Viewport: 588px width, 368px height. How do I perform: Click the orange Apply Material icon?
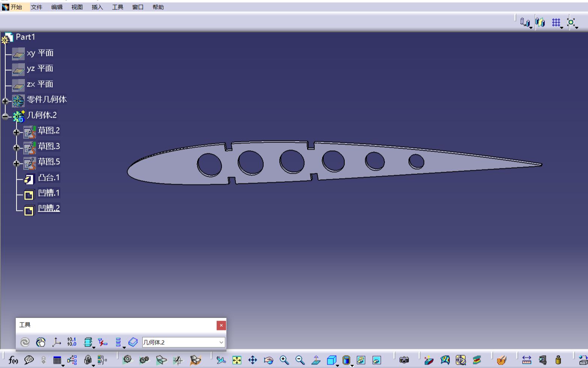coord(502,360)
